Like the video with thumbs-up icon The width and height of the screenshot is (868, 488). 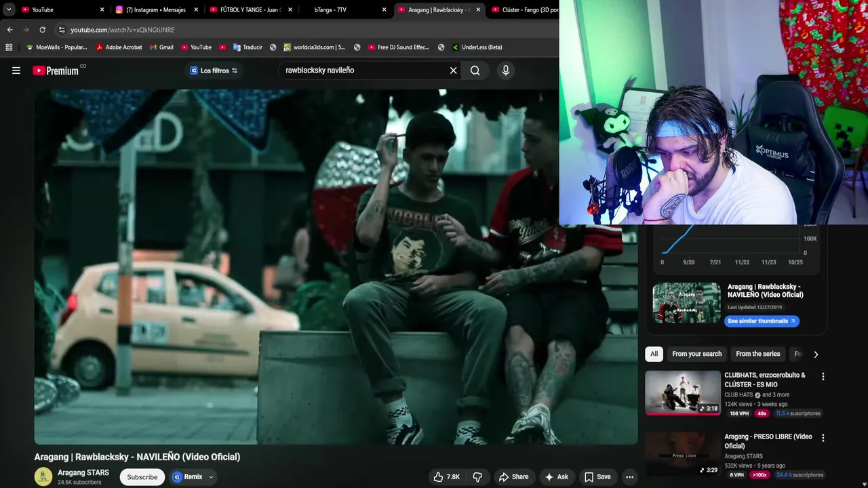447,477
